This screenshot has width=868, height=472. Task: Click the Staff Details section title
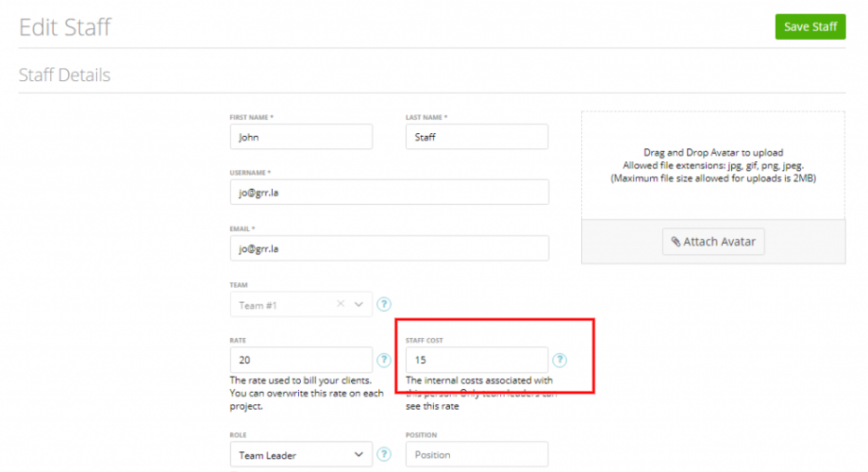65,75
